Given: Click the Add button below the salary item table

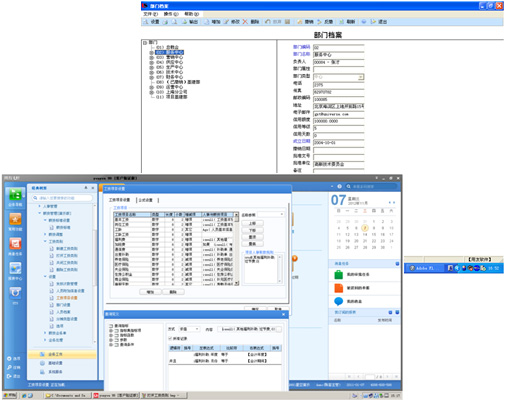Looking at the screenshot, I should point(150,292).
